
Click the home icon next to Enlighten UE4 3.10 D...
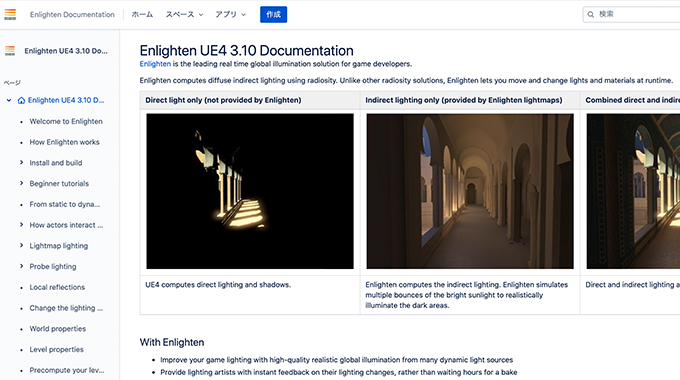point(21,100)
